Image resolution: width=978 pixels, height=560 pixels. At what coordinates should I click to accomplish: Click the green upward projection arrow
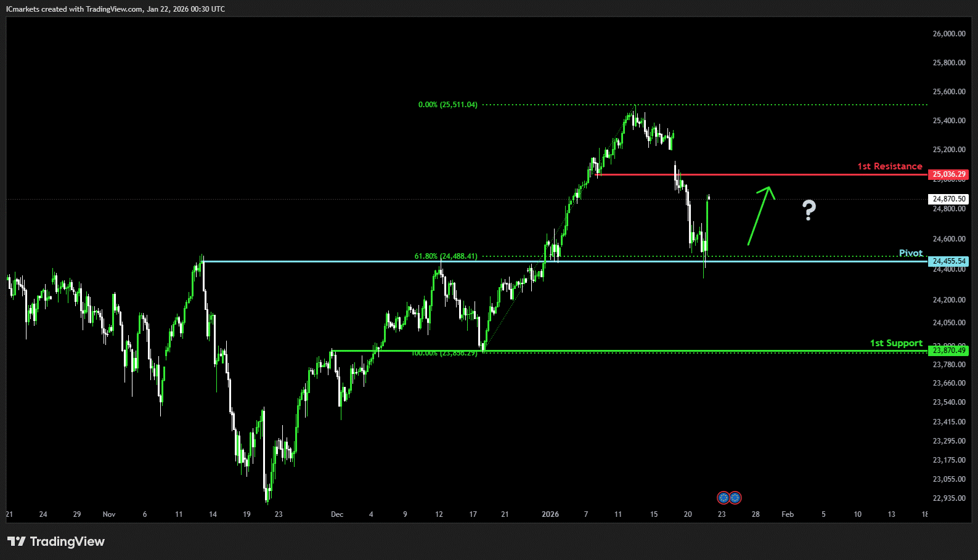coord(760,215)
